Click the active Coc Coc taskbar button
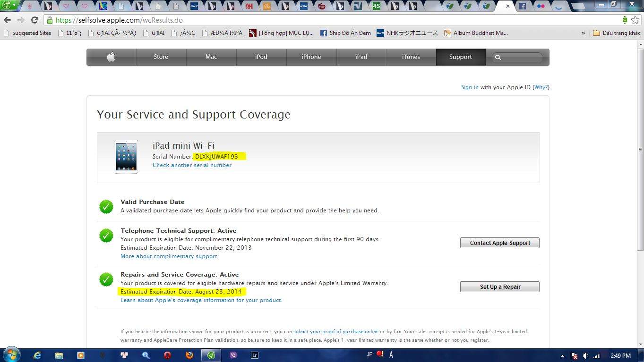644x362 pixels. (211, 355)
